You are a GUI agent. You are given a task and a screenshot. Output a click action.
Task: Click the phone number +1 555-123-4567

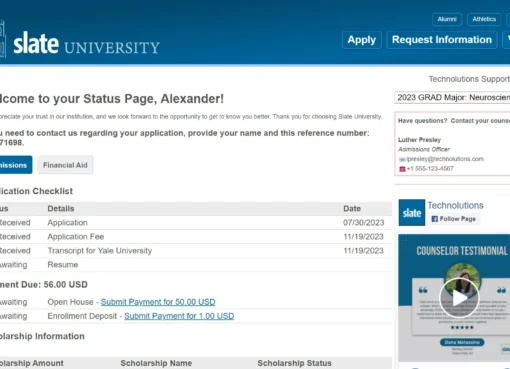coord(430,169)
